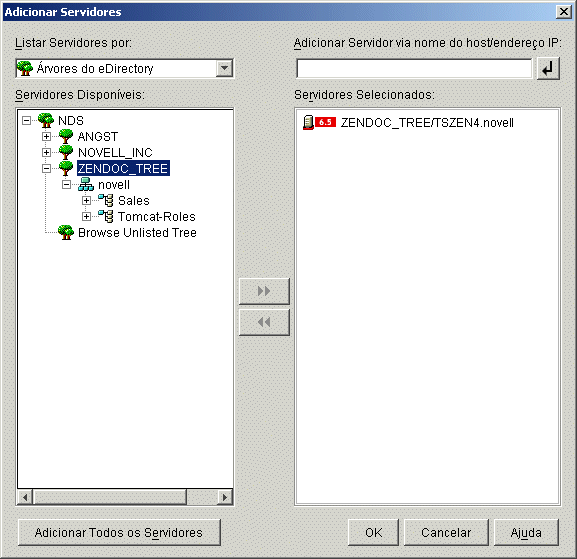Screen dimensions: 577x559
Task: Click the Sales container icon
Action: 106,201
